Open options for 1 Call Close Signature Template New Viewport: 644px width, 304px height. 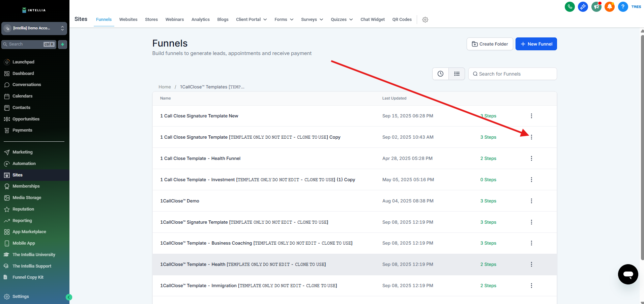click(531, 116)
